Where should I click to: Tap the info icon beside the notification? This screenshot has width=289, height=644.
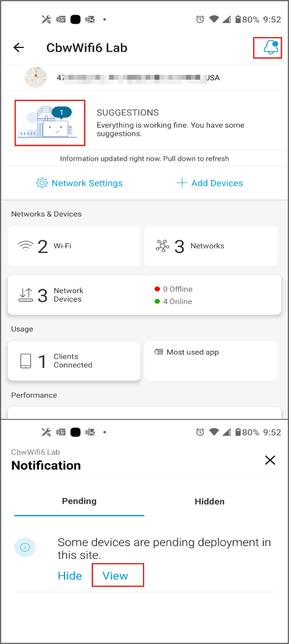[25, 547]
